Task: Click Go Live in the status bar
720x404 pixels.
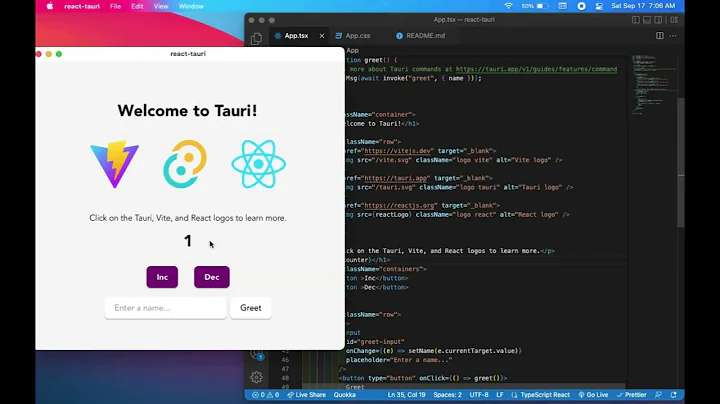Action: (593, 395)
